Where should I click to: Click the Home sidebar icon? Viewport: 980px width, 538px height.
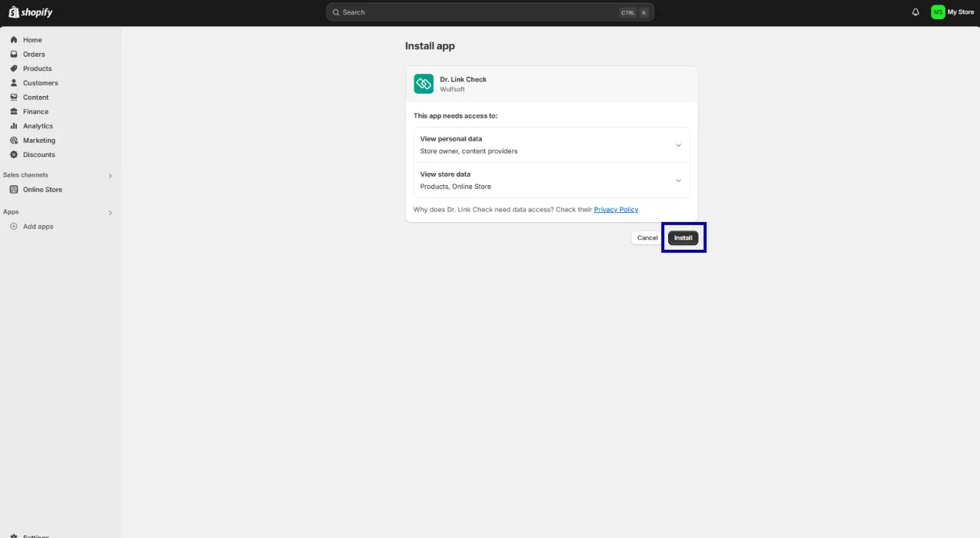coord(14,40)
